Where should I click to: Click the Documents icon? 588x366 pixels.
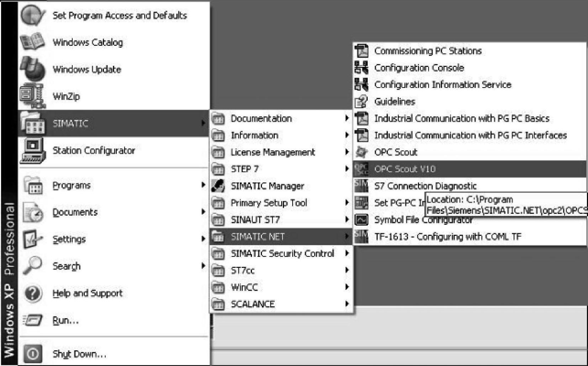click(x=33, y=212)
